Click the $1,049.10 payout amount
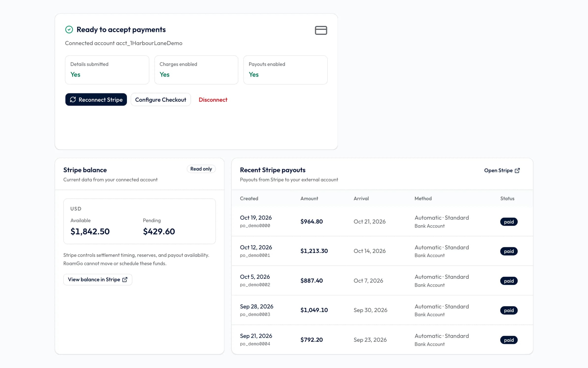Viewport: 588px width, 368px height. [314, 310]
